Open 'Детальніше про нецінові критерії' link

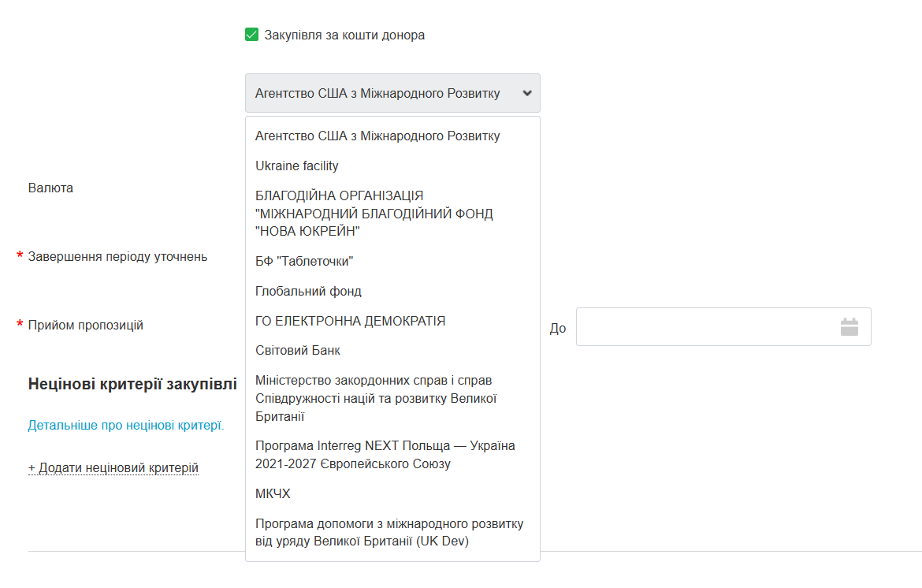pyautogui.click(x=126, y=426)
